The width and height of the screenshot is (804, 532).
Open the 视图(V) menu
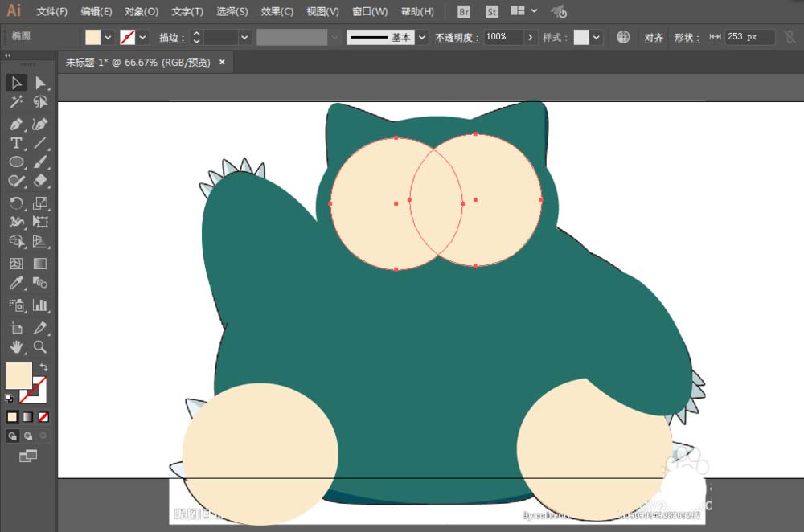pos(322,11)
